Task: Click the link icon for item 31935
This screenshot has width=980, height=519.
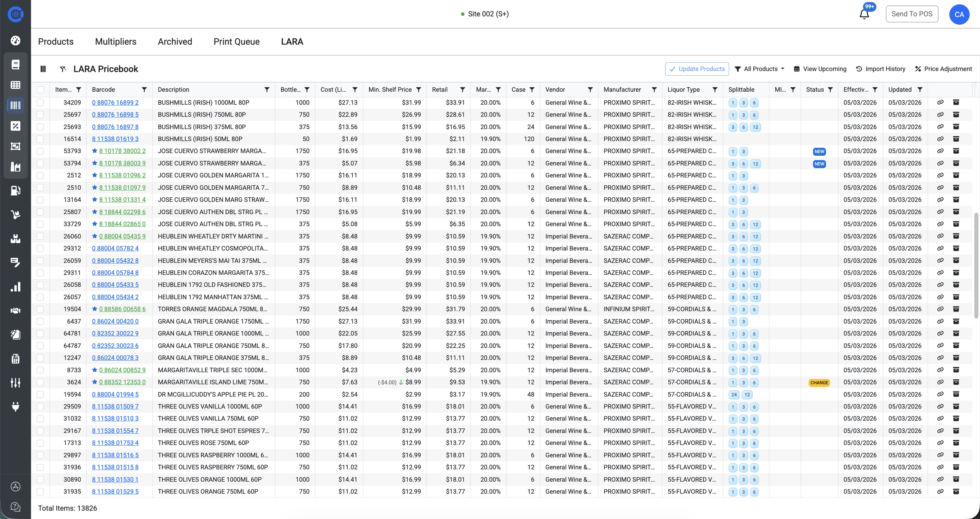Action: point(940,492)
